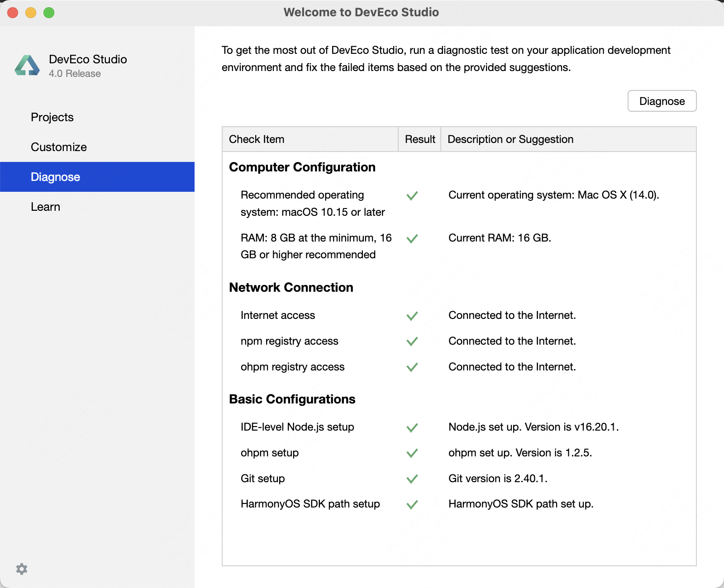This screenshot has height=588, width=724.
Task: Select the Basic Configurations heading
Action: click(292, 399)
